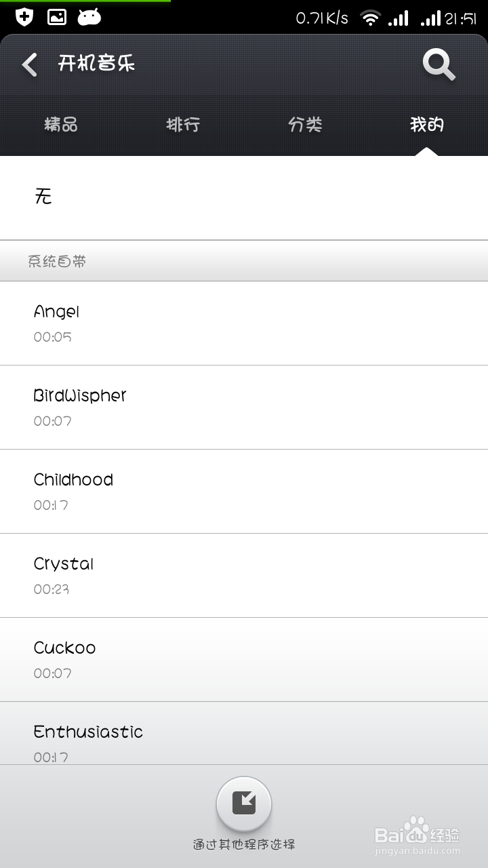Tap the back arrow icon
488x868 pixels.
pos(29,64)
